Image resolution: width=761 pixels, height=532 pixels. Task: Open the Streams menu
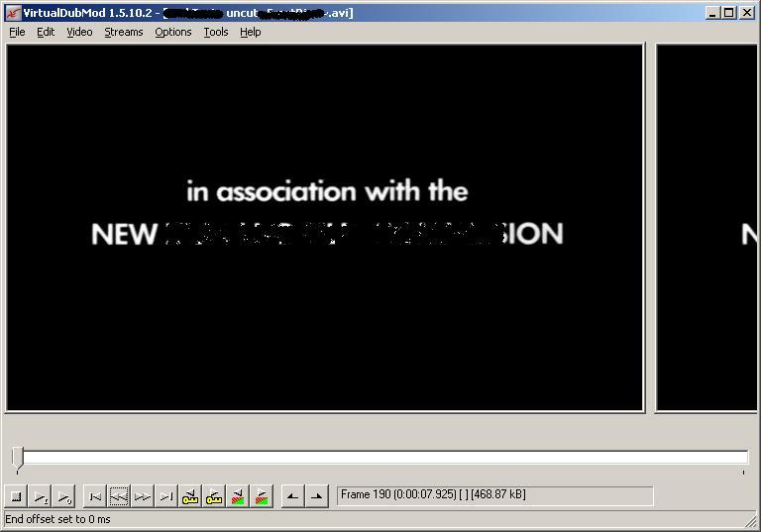pyautogui.click(x=124, y=32)
